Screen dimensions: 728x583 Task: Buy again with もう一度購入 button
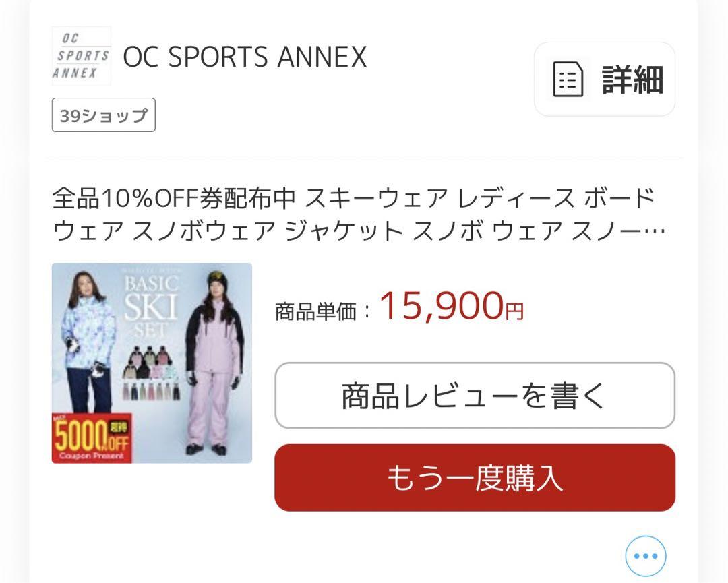(x=475, y=478)
